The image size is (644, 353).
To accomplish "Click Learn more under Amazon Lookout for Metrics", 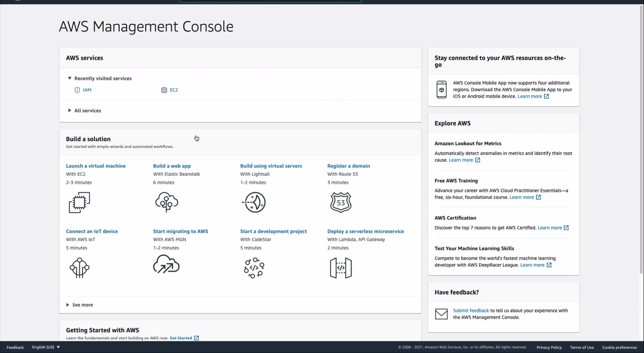I will tap(461, 160).
